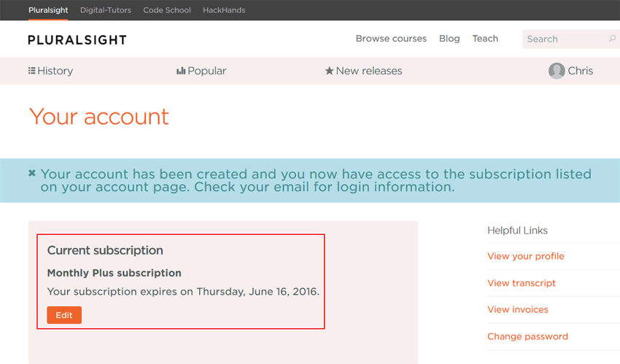The height and width of the screenshot is (364, 620).
Task: Click into the Search field
Action: point(563,39)
